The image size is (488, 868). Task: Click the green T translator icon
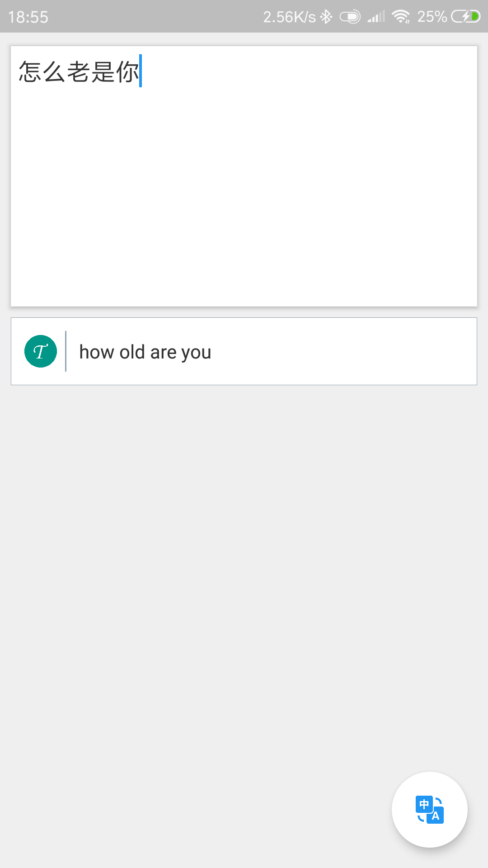coord(41,351)
